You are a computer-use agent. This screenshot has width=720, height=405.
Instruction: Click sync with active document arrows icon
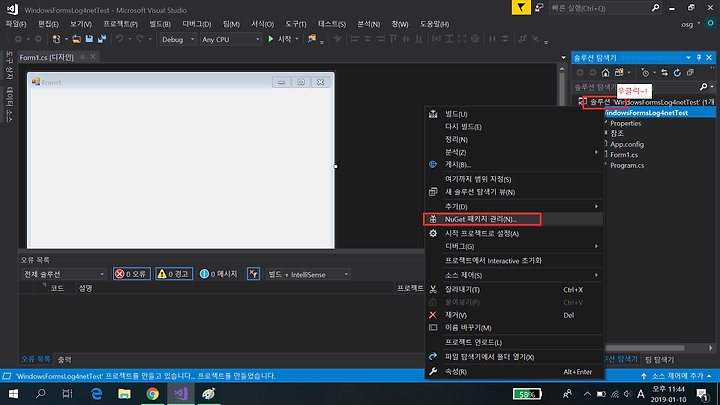664,73
